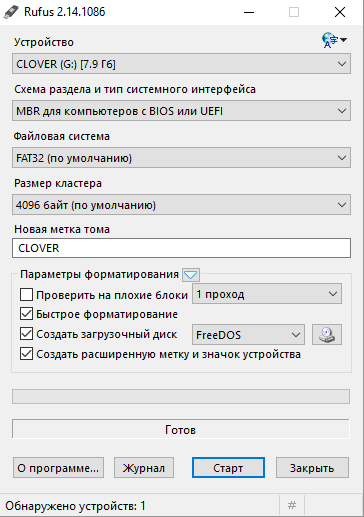Minimize the Rufus window
This screenshot has height=517, width=364.
[x=249, y=12]
